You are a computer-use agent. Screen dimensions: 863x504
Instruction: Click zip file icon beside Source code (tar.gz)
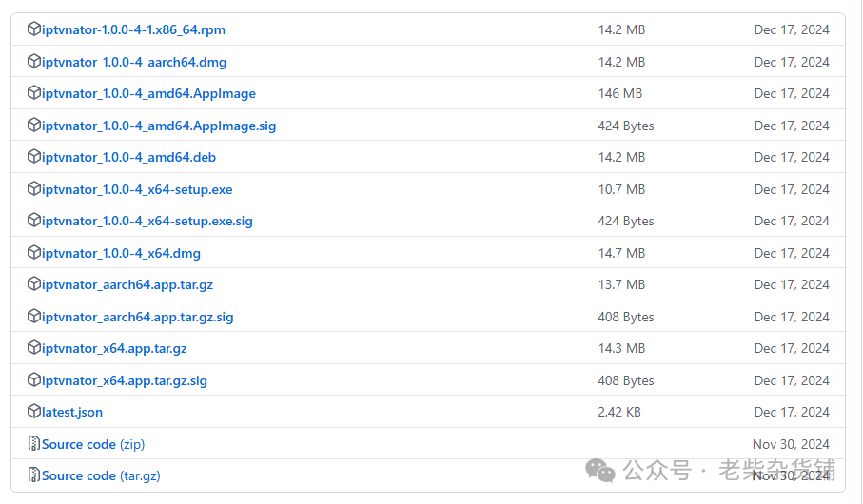(x=34, y=475)
